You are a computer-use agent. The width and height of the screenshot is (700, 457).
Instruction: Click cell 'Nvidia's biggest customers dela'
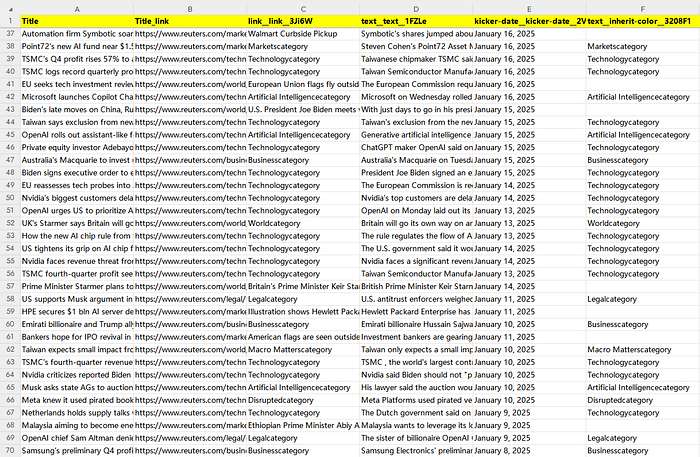coord(77,198)
